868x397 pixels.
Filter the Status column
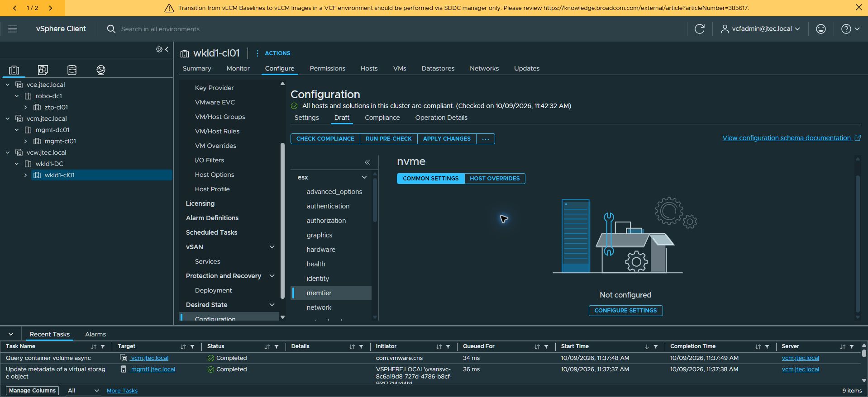pyautogui.click(x=277, y=347)
